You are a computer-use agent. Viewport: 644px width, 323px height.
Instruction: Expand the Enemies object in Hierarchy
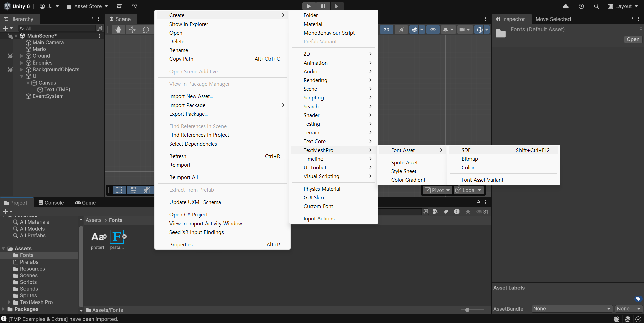click(22, 63)
